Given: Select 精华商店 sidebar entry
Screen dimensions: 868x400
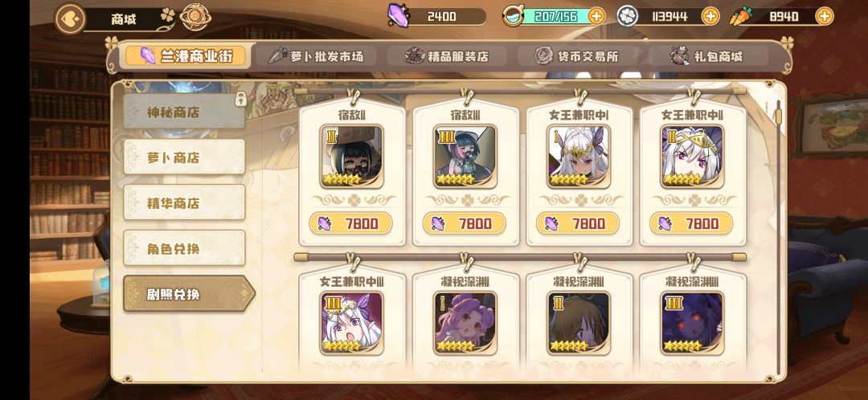Looking at the screenshot, I should [x=184, y=203].
